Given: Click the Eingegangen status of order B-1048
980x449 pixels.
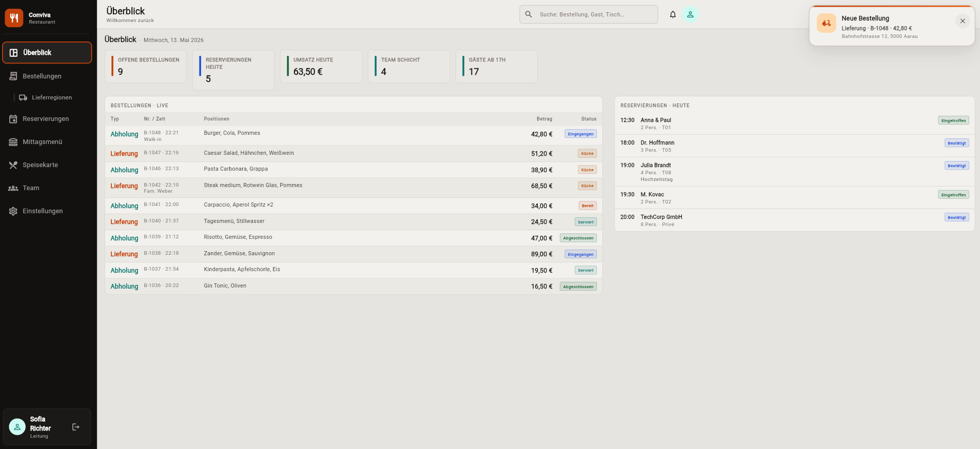Looking at the screenshot, I should 581,134.
